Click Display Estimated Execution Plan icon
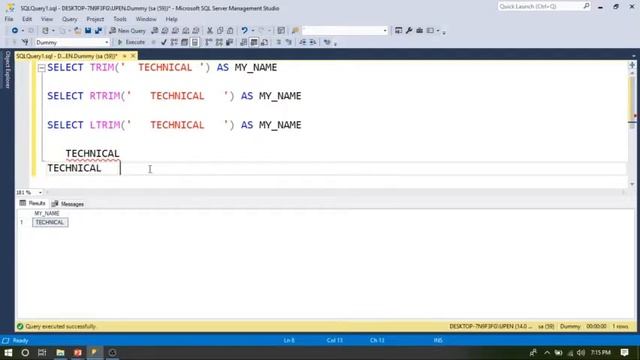Image resolution: width=640 pixels, height=360 pixels. 174,42
